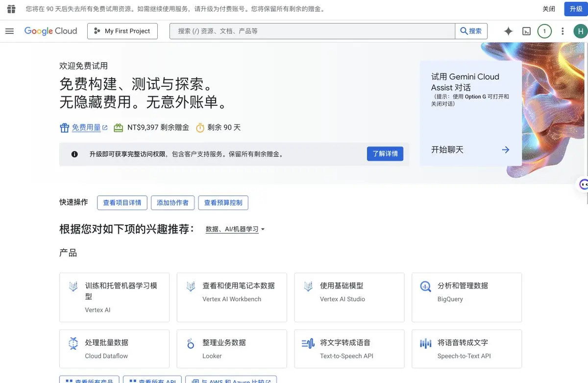Click the project icon in My First Project
Image resolution: width=588 pixels, height=383 pixels.
click(x=97, y=31)
